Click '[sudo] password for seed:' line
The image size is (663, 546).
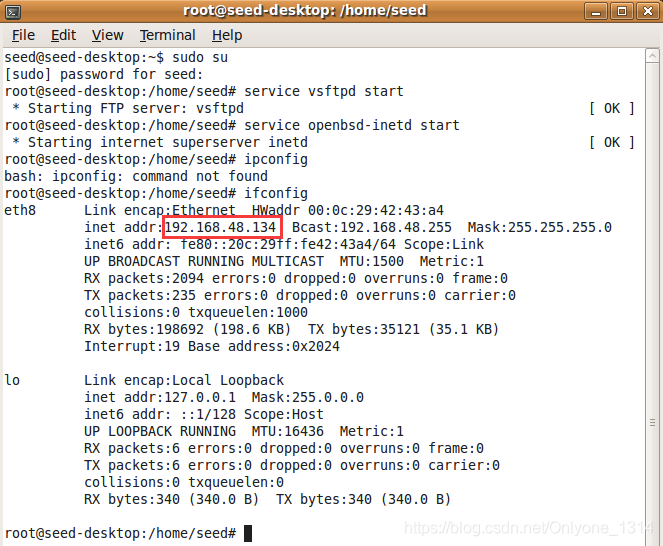[x=104, y=74]
